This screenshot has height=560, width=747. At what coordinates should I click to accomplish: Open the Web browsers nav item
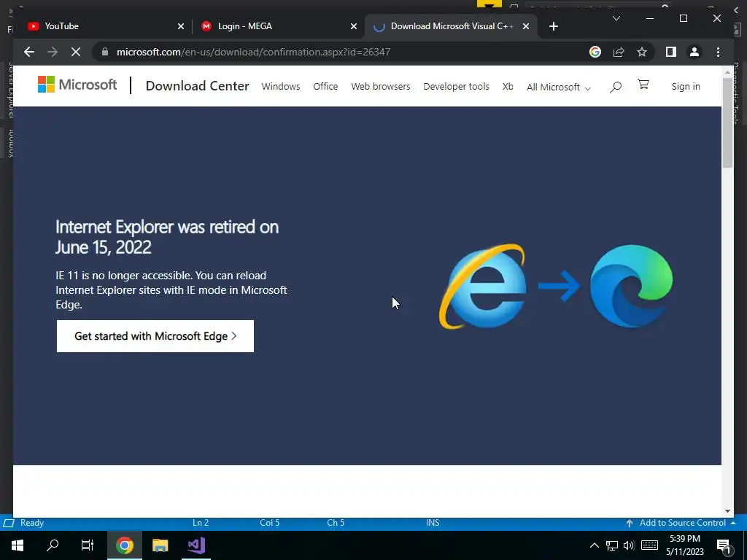[x=381, y=86]
